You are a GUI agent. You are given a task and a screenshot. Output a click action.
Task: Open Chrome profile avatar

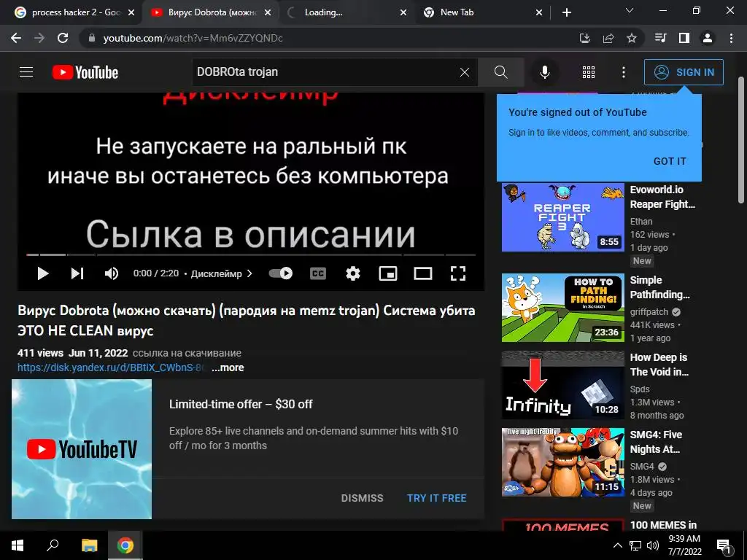tap(708, 38)
